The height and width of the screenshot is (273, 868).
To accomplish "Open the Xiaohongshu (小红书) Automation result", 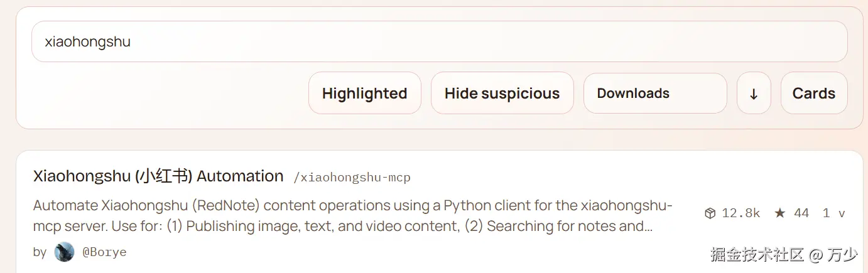I will coord(158,176).
